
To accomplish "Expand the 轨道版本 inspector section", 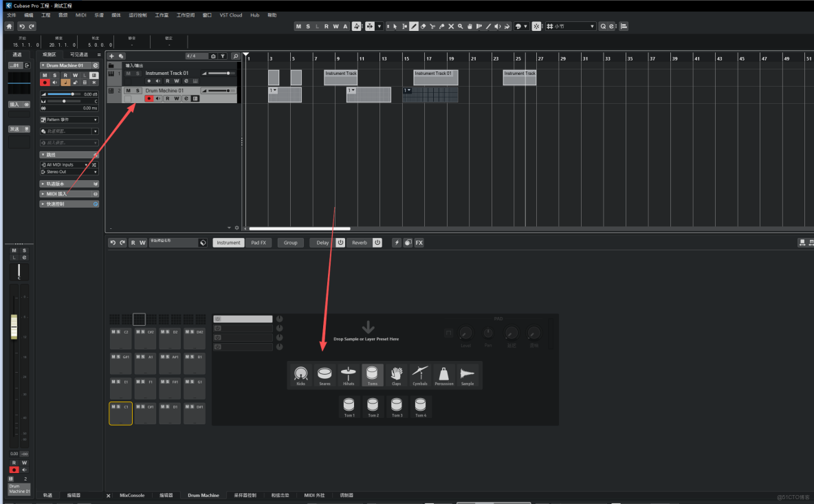I will pyautogui.click(x=69, y=184).
